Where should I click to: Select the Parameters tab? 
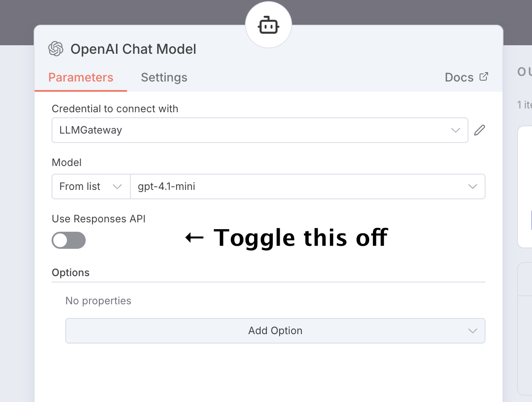[81, 77]
